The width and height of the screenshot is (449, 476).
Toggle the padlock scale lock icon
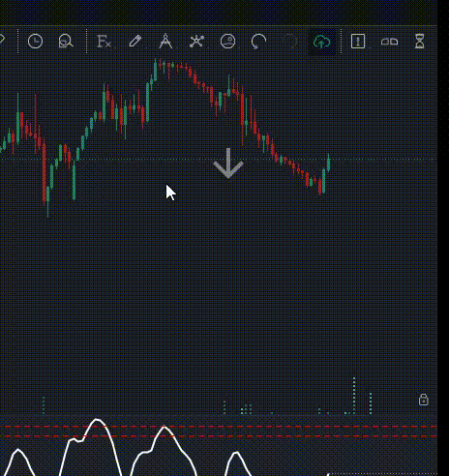tap(424, 400)
